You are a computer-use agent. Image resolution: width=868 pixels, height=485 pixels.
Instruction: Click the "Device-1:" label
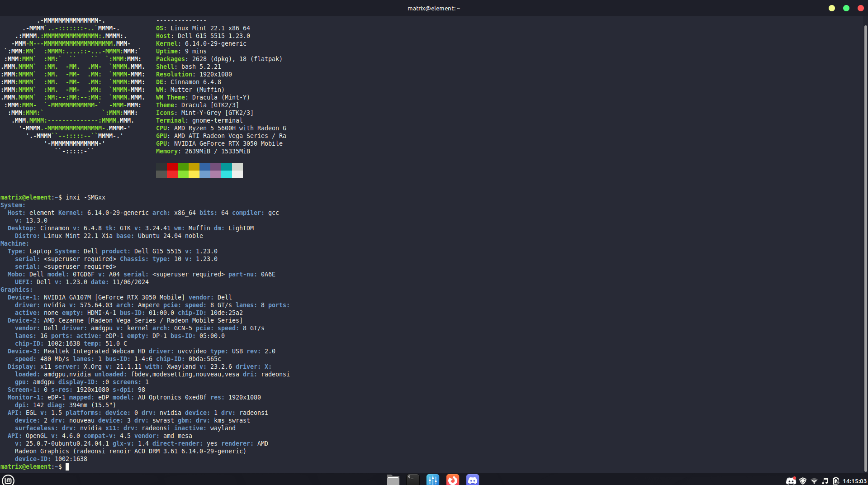pos(24,297)
